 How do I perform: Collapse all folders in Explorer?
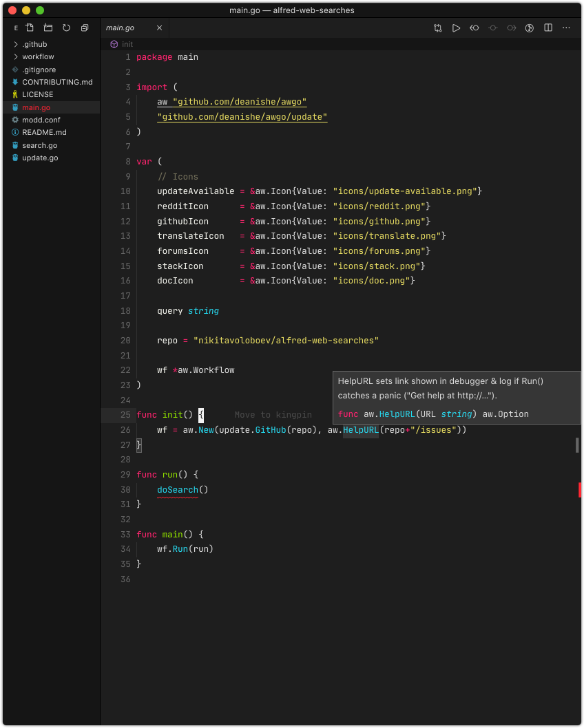click(85, 28)
